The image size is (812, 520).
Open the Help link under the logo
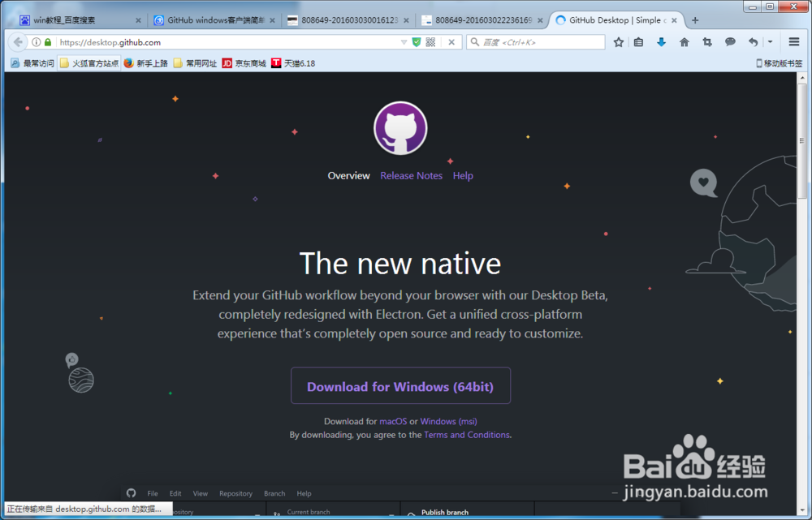(463, 175)
